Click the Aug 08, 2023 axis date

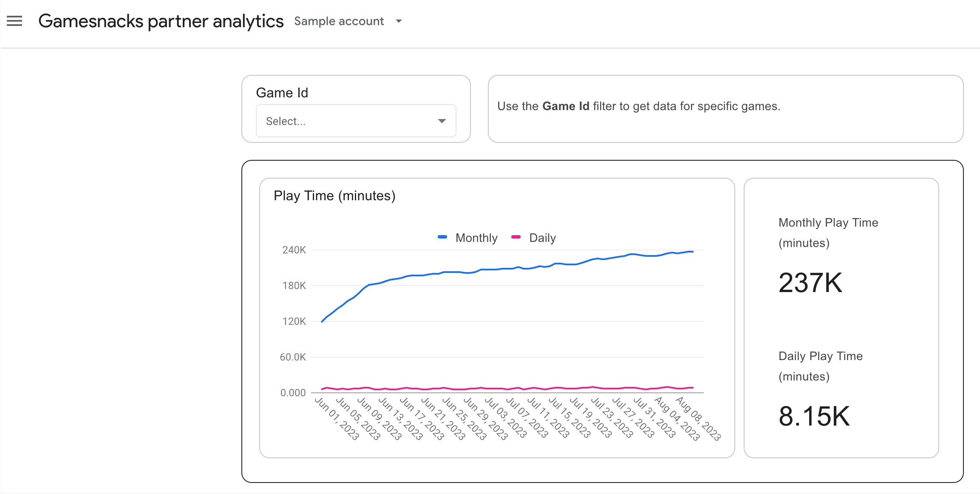point(699,419)
